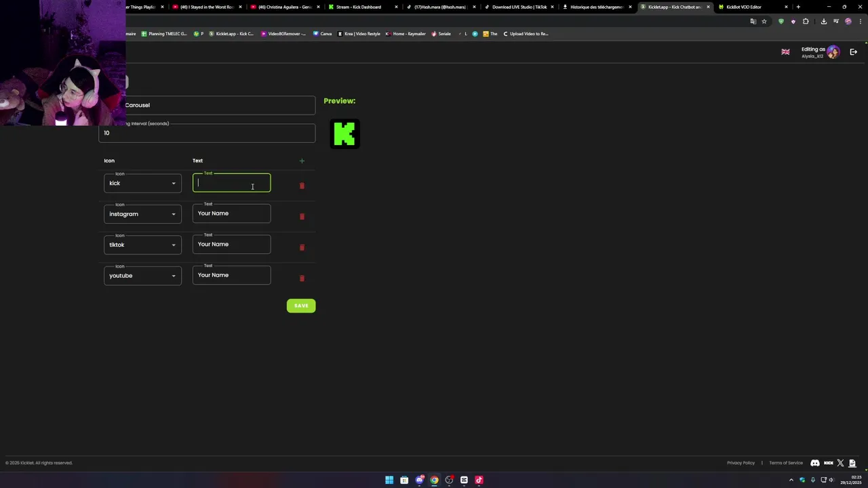868x488 pixels.
Task: Open CapCut icon in taskbar
Action: tap(464, 480)
